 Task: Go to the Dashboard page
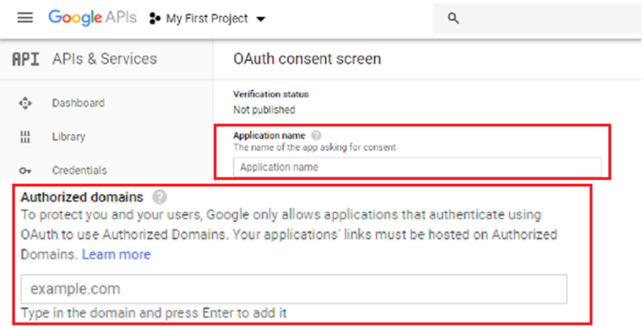click(78, 103)
